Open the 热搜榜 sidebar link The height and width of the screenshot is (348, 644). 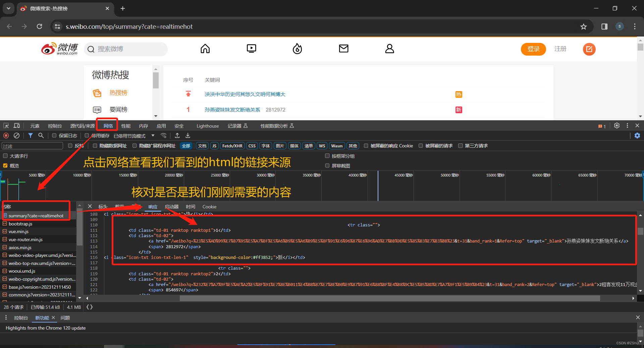pyautogui.click(x=118, y=93)
